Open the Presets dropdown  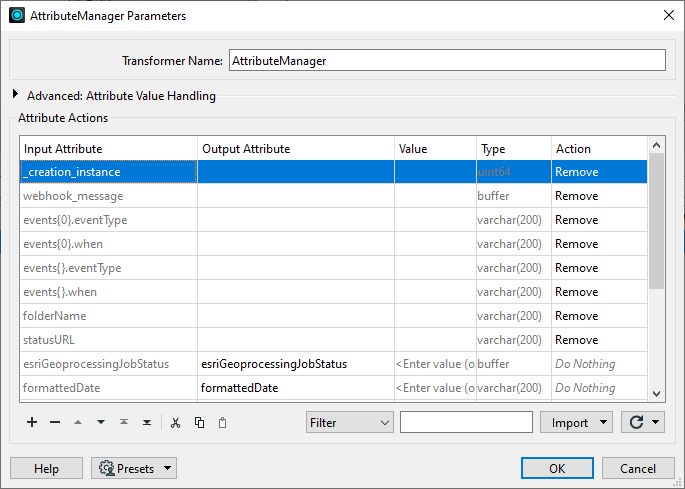coord(134,468)
